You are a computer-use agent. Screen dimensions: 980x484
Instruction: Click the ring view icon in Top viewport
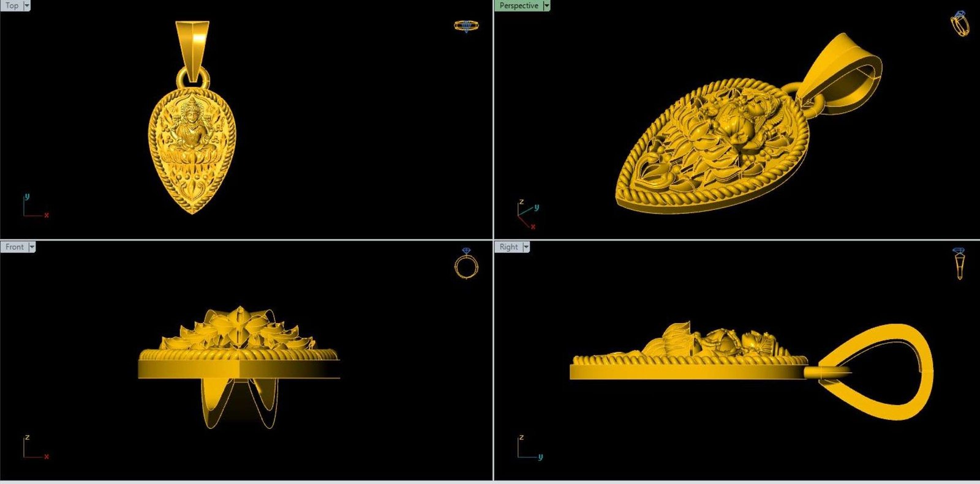coord(466,26)
